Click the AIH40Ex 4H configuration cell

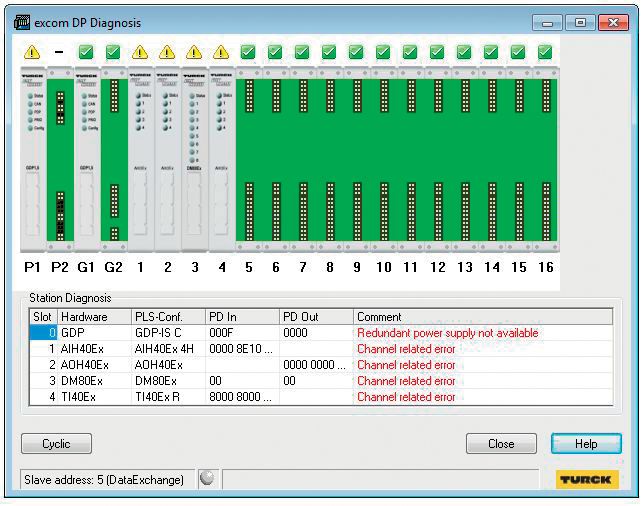click(168, 349)
